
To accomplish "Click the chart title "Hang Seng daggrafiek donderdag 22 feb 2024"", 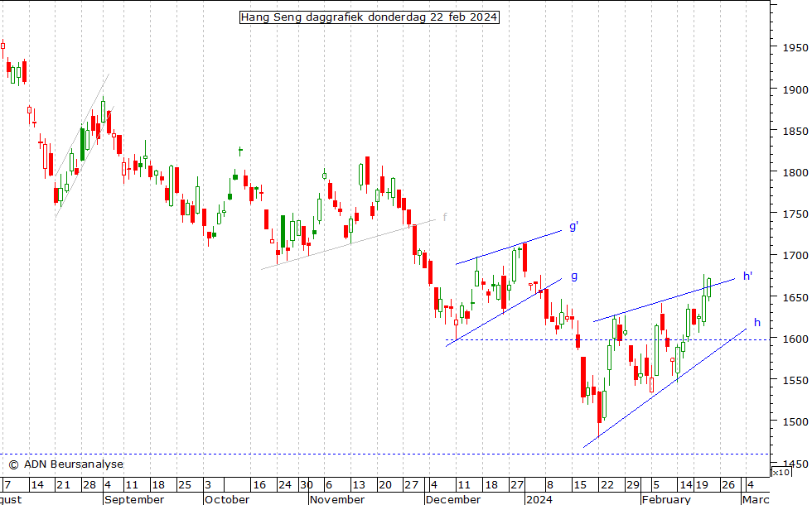I will 370,17.
